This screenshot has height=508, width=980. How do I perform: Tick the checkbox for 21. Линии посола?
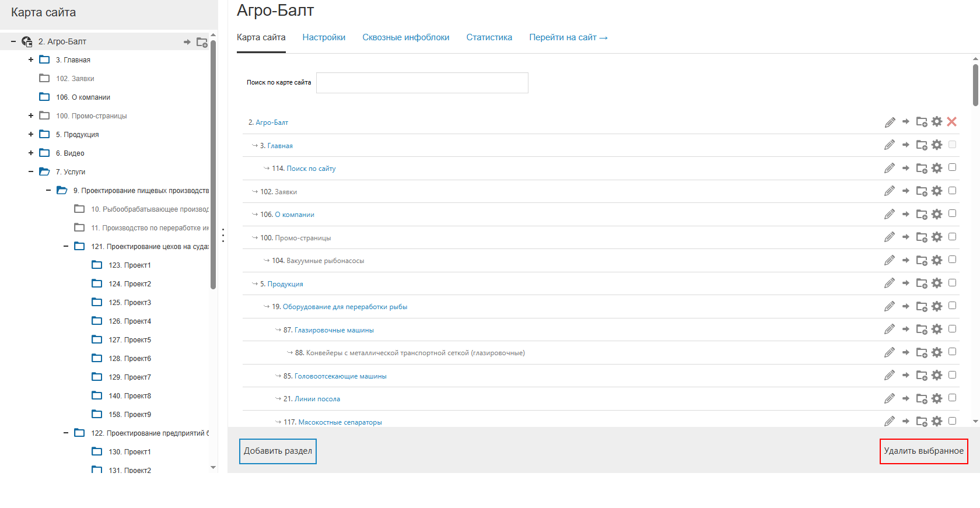[953, 398]
